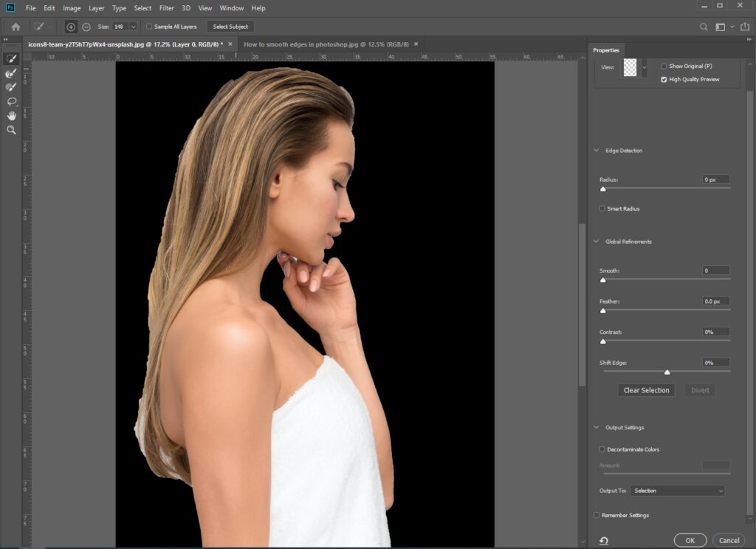Open the View menu
The width and height of the screenshot is (756, 549).
pyautogui.click(x=205, y=8)
